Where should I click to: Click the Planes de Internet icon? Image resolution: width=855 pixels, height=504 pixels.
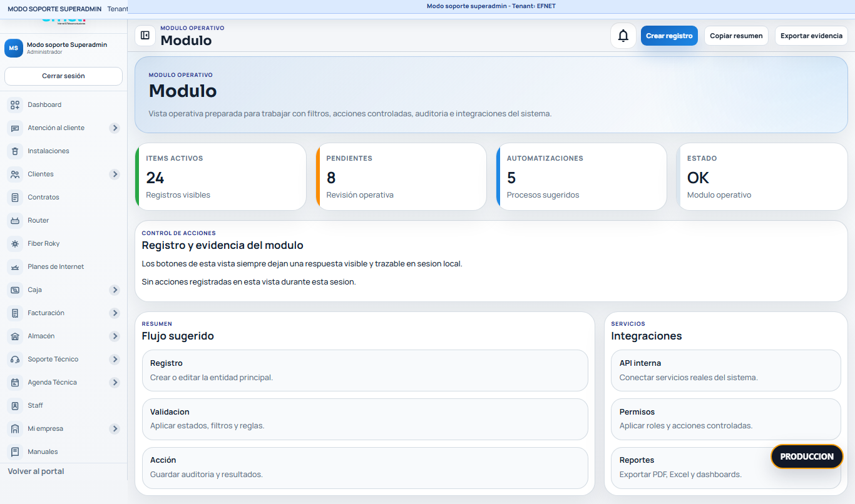[x=16, y=267]
